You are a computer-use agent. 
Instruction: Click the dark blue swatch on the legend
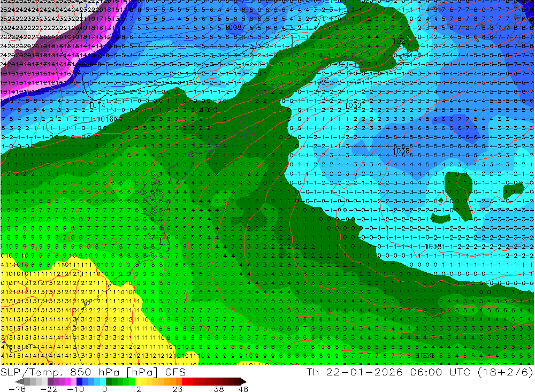pyautogui.click(x=80, y=382)
